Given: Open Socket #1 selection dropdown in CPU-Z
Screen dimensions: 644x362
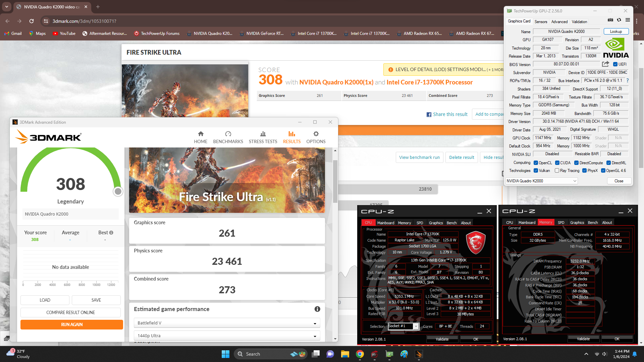Looking at the screenshot, I should pos(404,326).
